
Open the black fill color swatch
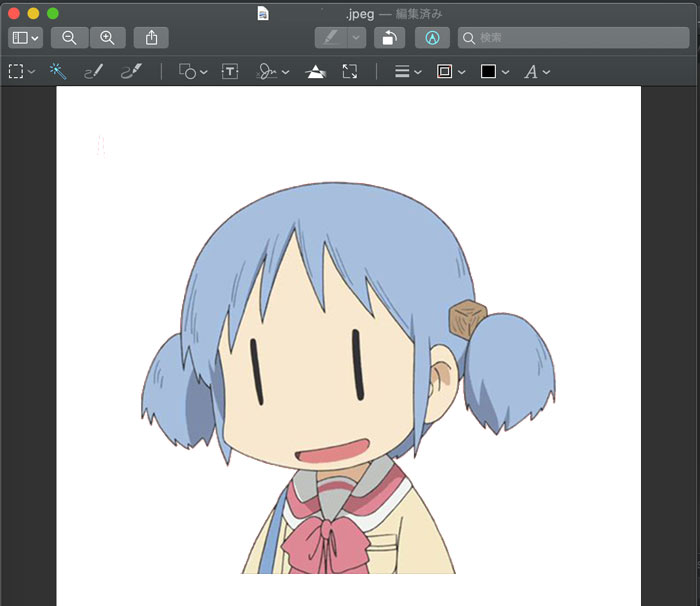point(494,72)
